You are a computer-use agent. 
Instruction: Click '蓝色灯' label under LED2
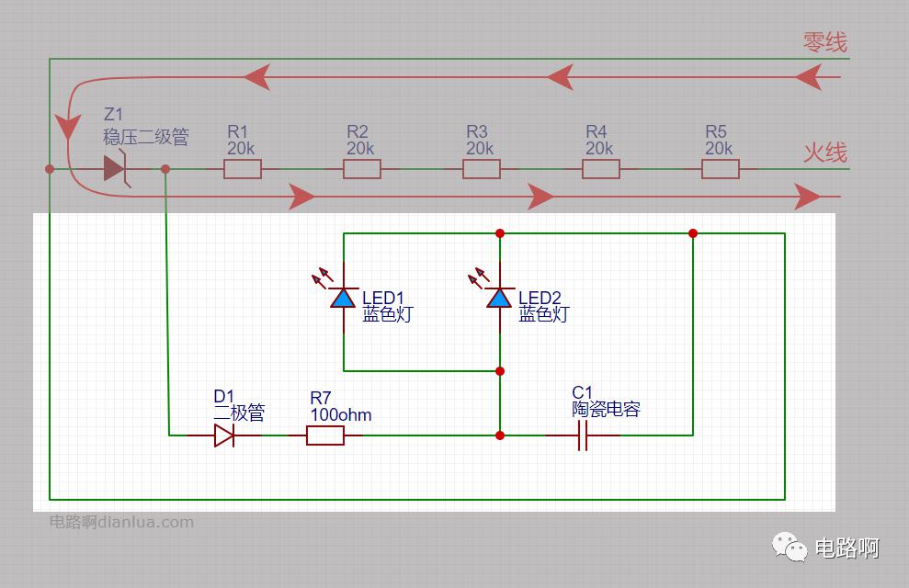pos(544,314)
